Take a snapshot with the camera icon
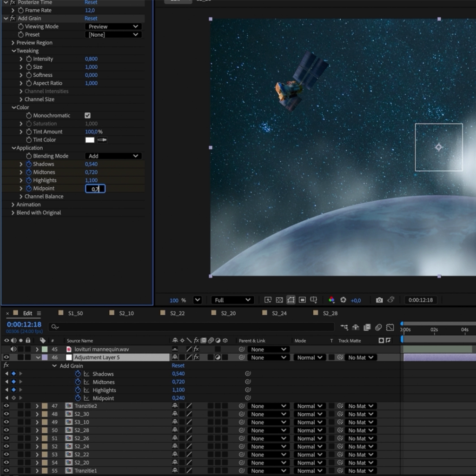 coord(379,300)
